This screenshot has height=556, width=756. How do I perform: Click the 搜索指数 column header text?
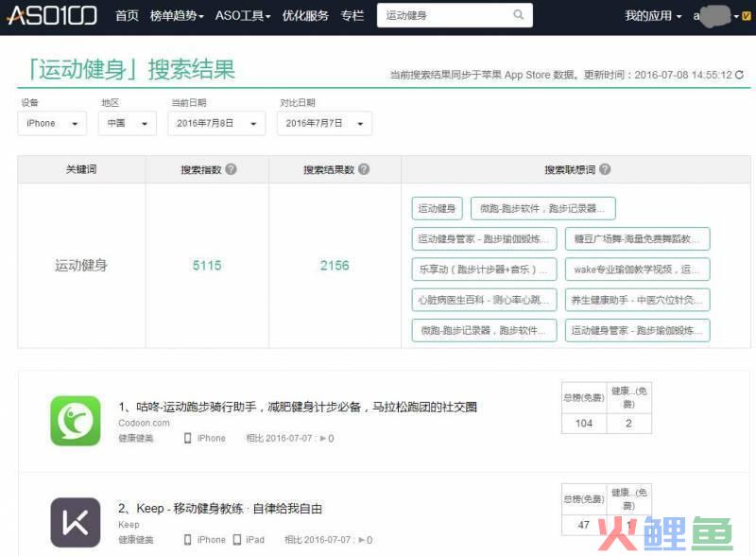point(201,169)
